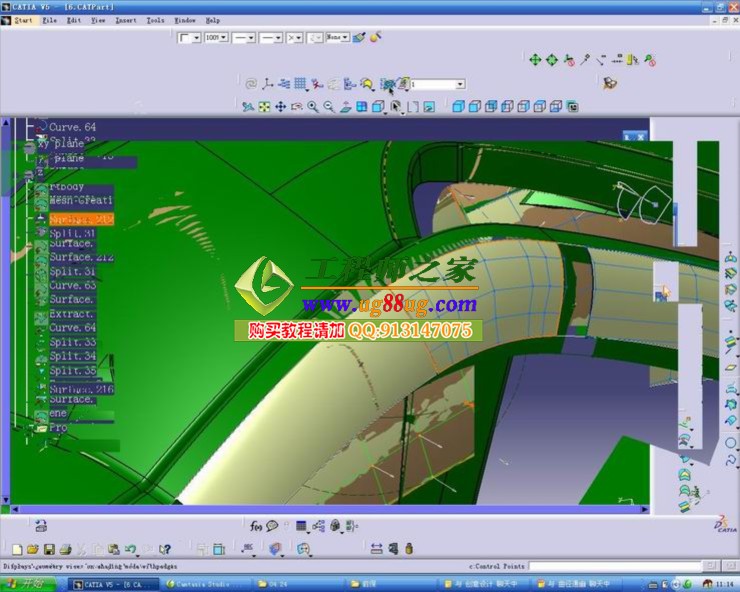Open the Formula f(x) tool
Viewport: 740px width, 592px height.
[256, 526]
